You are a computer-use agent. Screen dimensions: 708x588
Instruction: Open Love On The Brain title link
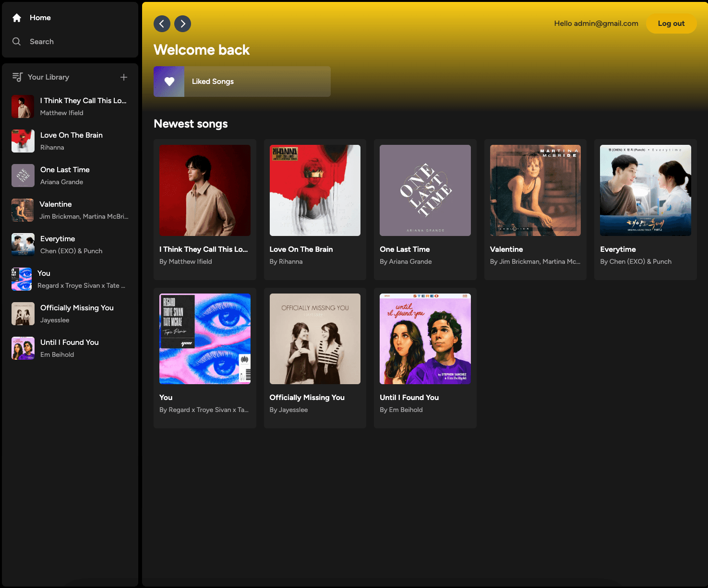301,249
